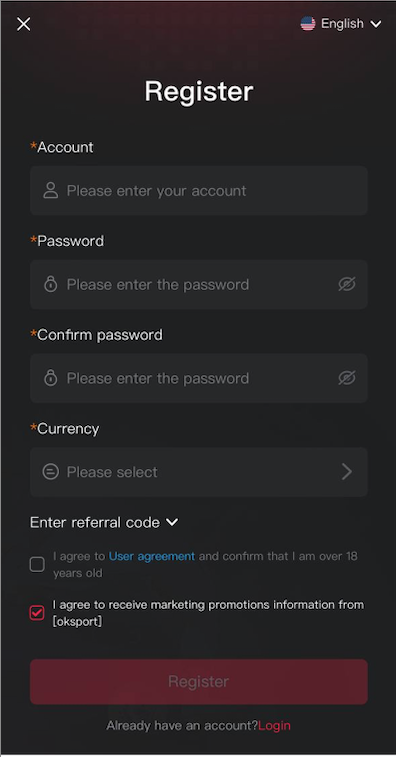This screenshot has height=757, width=396.
Task: Close the register dialog with X icon
Action: (23, 24)
